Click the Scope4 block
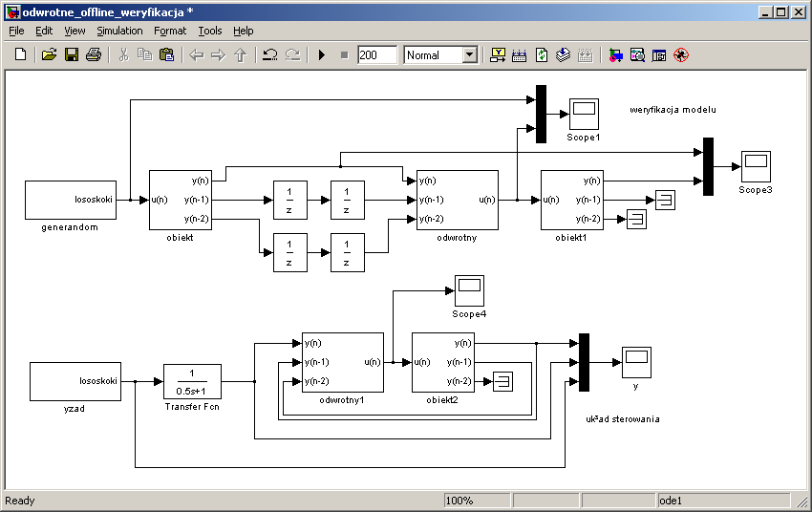Image resolution: width=812 pixels, height=512 pixels. [468, 289]
